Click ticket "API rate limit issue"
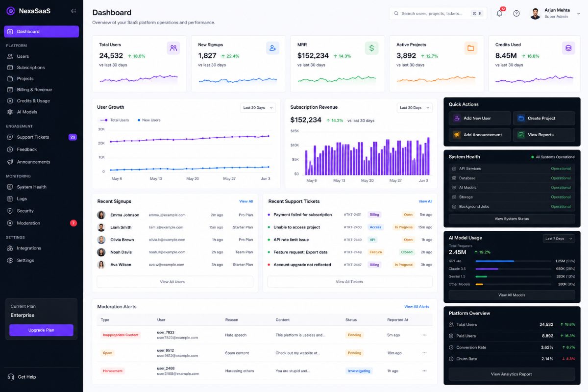Screen dimensions: 588x392 point(291,240)
